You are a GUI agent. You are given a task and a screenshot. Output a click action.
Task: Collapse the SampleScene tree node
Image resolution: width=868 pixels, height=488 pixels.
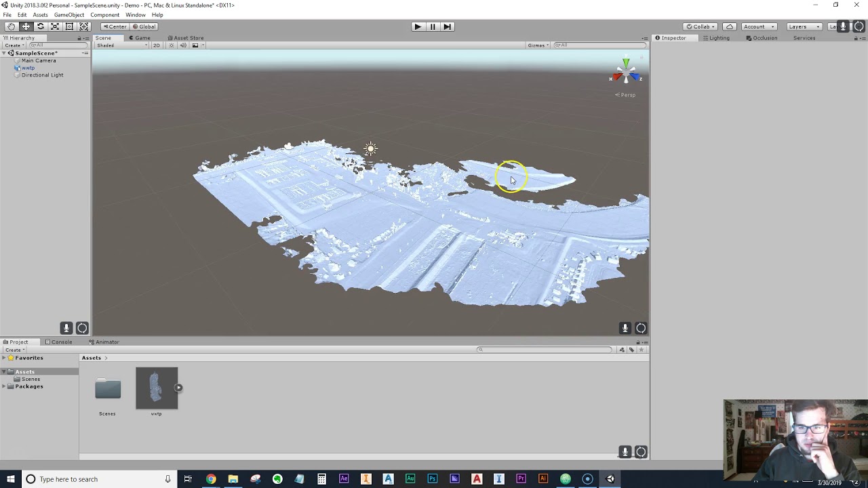click(x=4, y=53)
